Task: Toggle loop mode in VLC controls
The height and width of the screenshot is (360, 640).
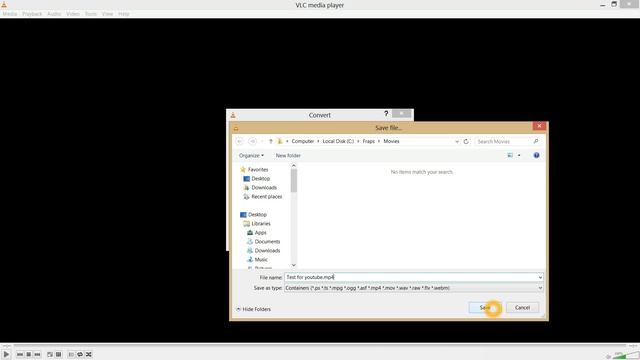Action: pos(80,354)
